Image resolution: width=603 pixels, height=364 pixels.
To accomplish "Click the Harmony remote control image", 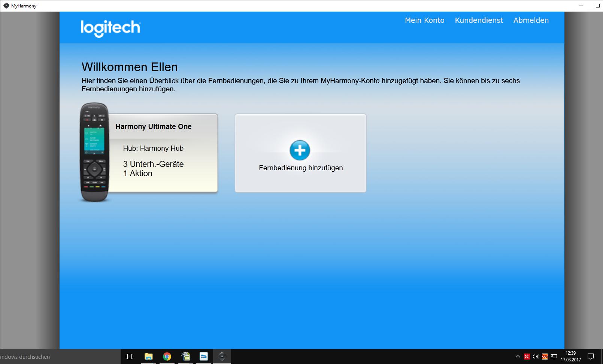I will [94, 152].
